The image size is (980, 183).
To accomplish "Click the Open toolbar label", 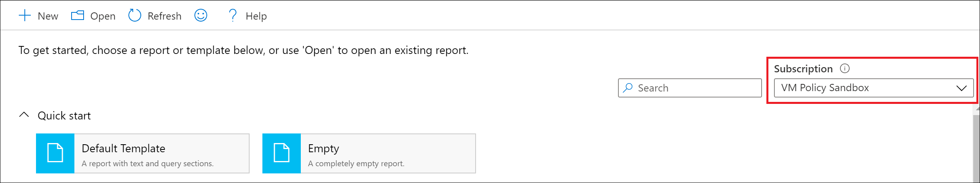I will click(x=103, y=16).
